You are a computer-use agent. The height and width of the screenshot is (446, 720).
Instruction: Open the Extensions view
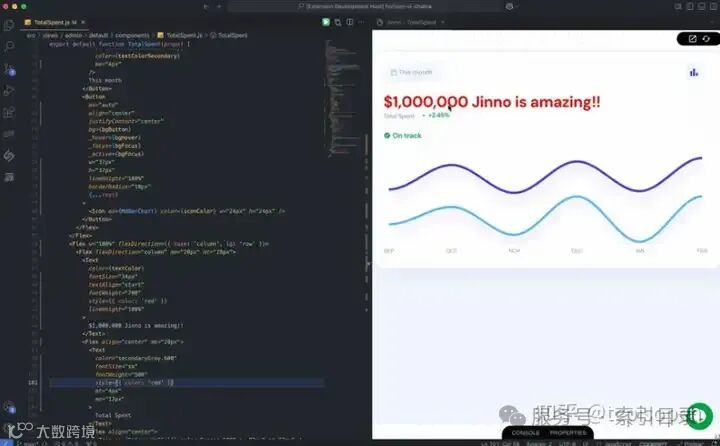point(9,112)
